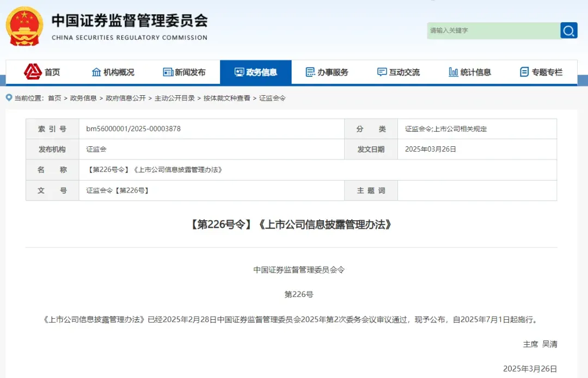Select the 统计信息 menu item
This screenshot has width=588, height=378.
coord(470,72)
